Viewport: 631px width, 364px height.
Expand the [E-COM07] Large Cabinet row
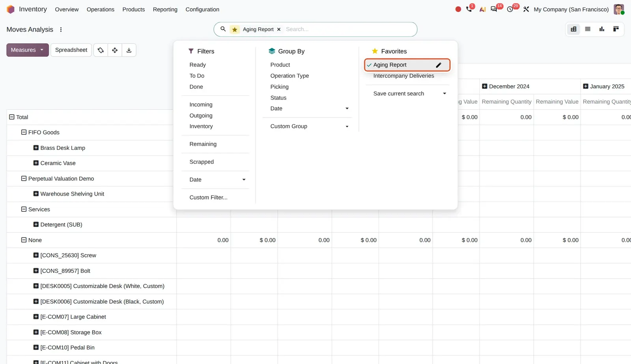pyautogui.click(x=36, y=317)
